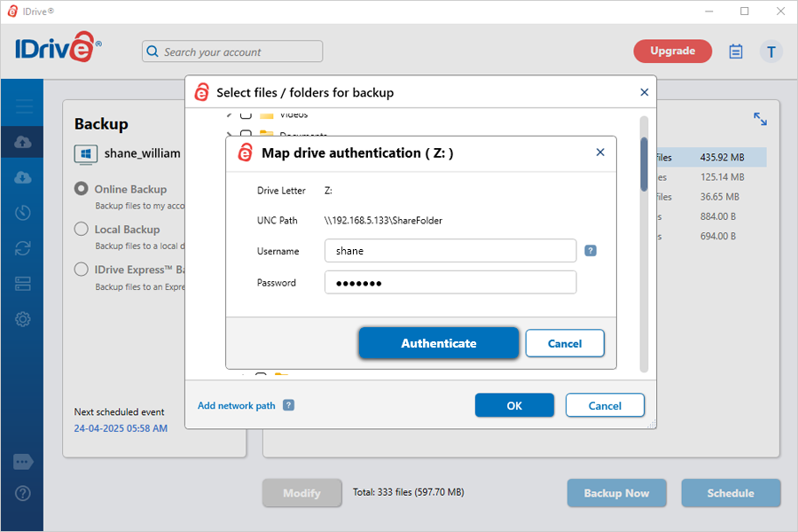Screen dimensions: 798x532
Task: Open the Backup tab in sidebar
Action: [x=24, y=143]
